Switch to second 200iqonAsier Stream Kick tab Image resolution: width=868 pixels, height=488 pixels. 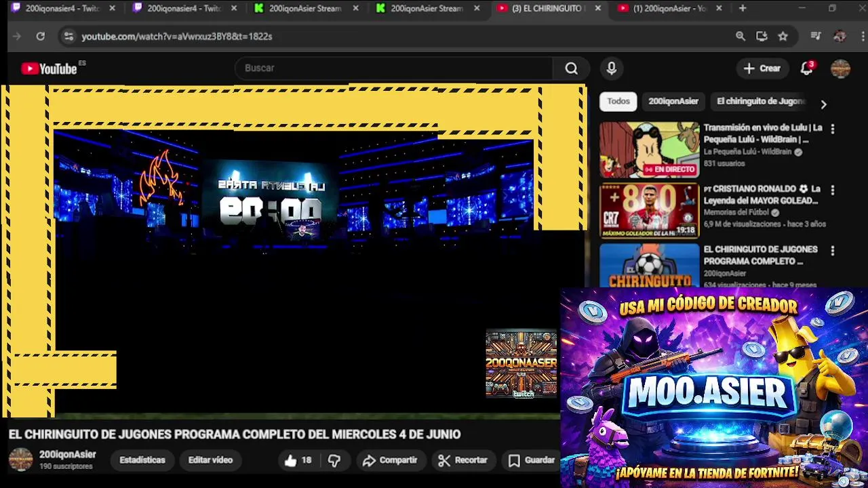coord(427,9)
